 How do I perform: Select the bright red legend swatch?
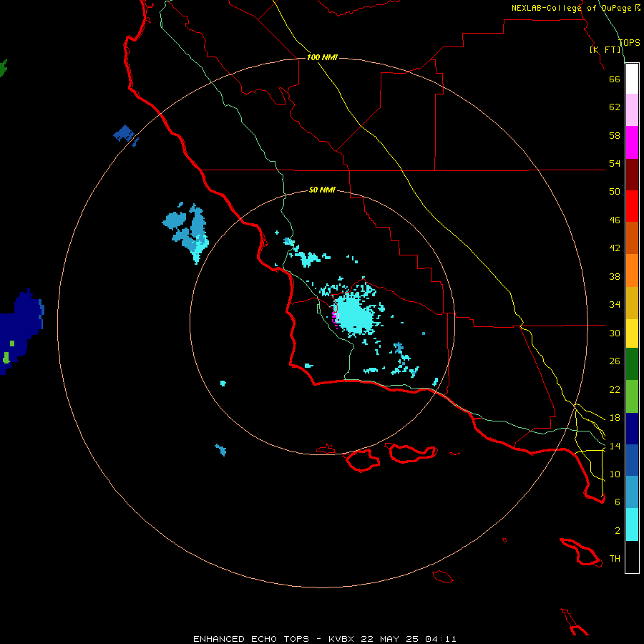click(x=632, y=206)
